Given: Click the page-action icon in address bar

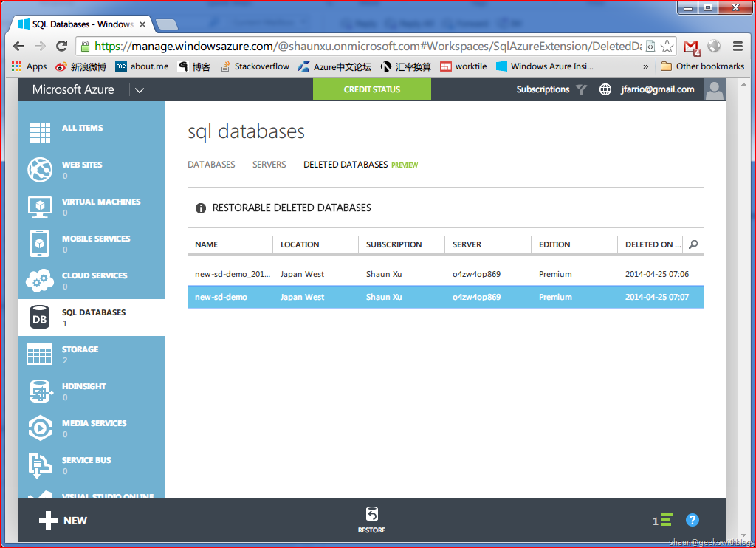Looking at the screenshot, I should click(650, 47).
